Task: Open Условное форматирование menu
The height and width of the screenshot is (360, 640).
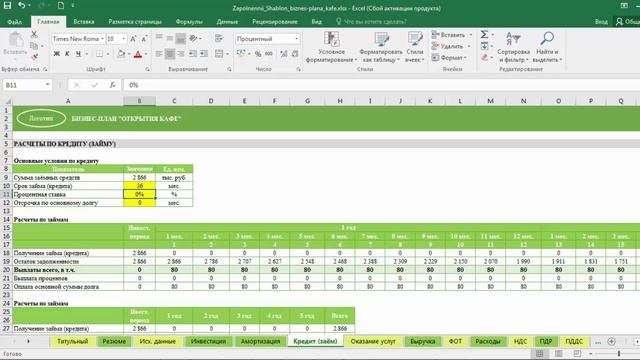Action: pos(331,47)
